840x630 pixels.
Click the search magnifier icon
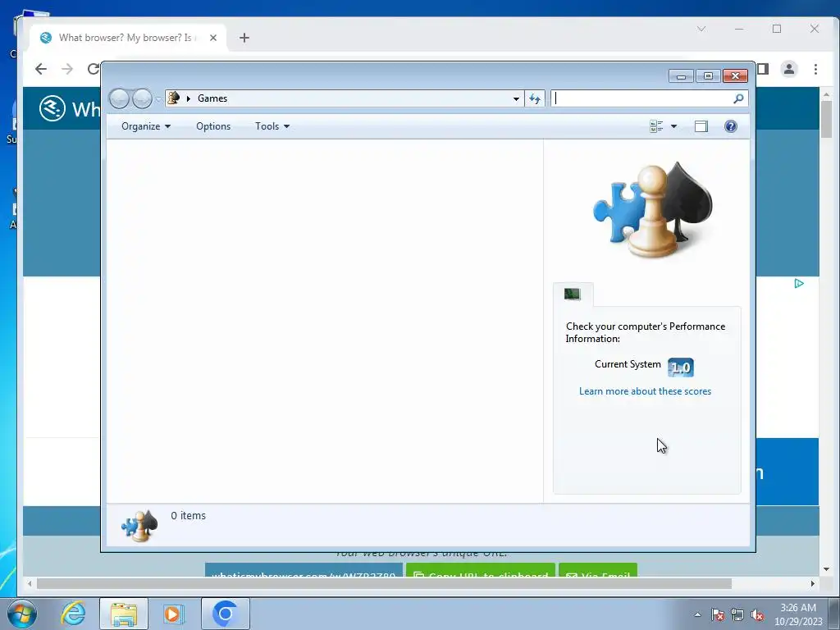[739, 98]
